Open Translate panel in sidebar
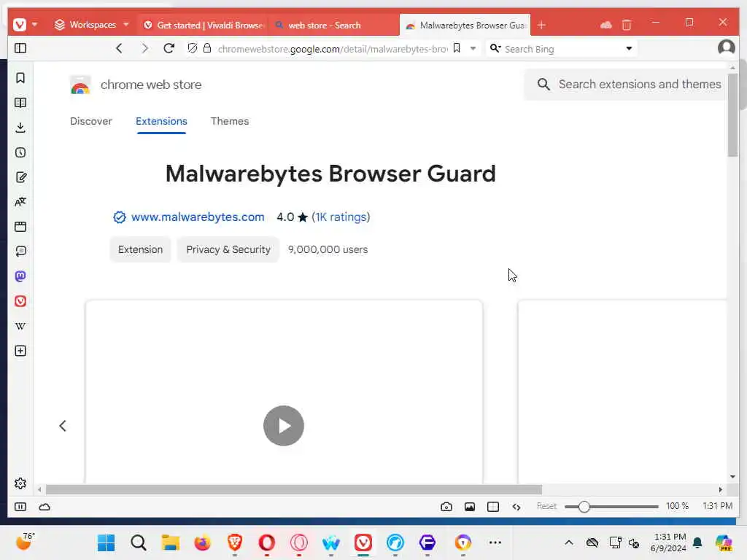 coord(20,202)
